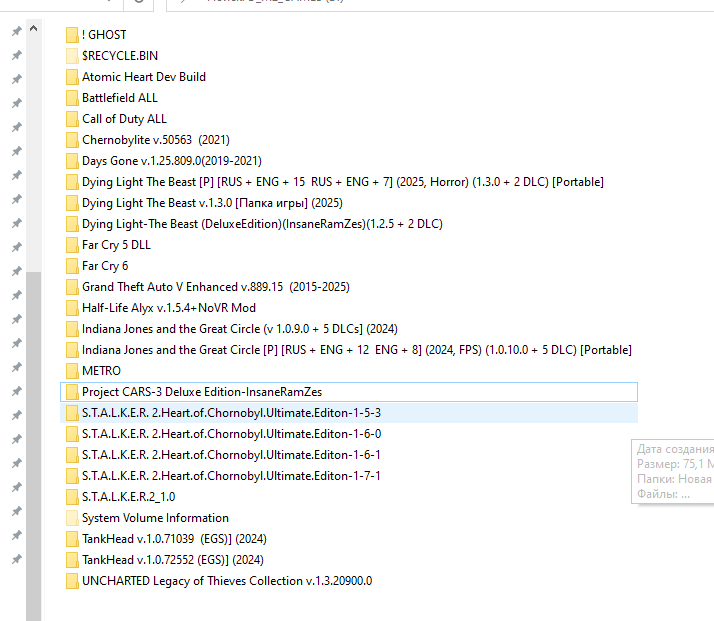
Task: Click the Chernobylite v.50563 folder icon
Action: coord(72,140)
